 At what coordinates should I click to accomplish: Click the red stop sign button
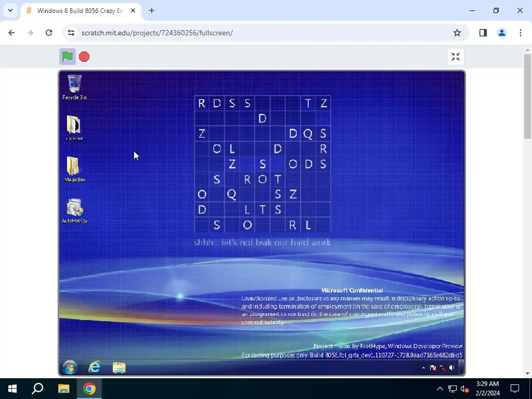coord(84,57)
